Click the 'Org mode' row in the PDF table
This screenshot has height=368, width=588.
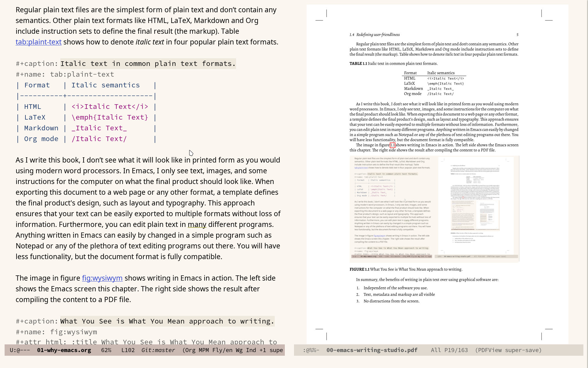pos(434,94)
